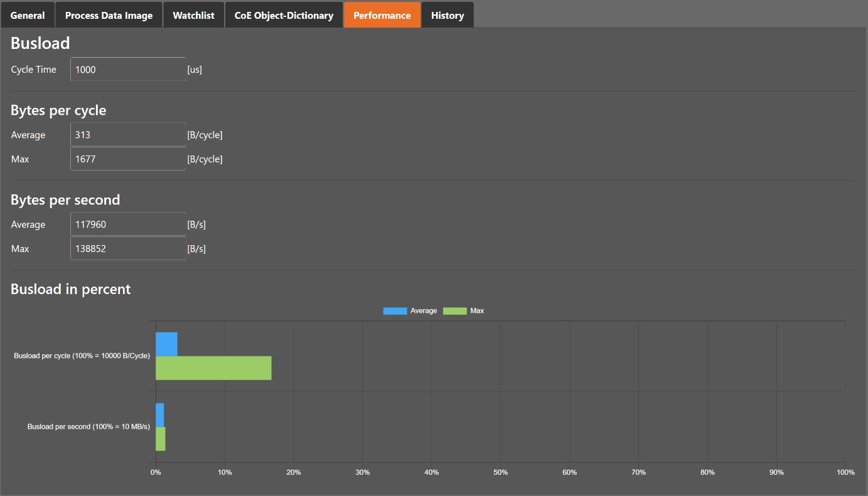Open the Process Data Image tab
This screenshot has height=496, width=868.
click(x=109, y=16)
